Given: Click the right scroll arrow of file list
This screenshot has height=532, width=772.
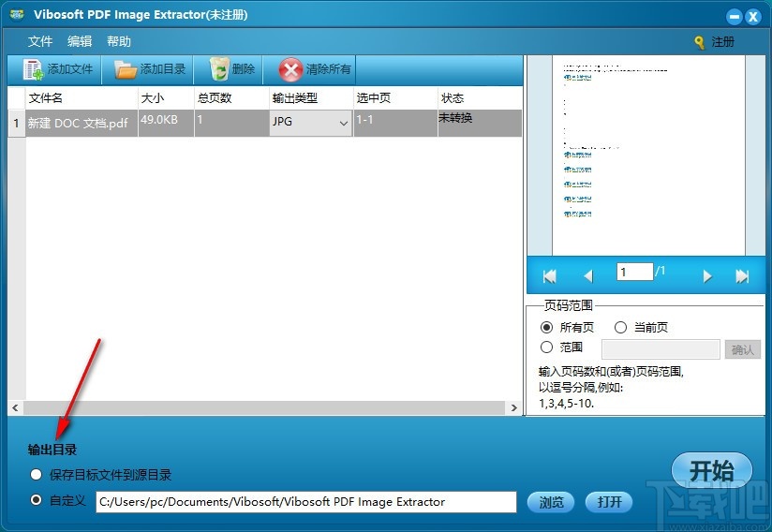Looking at the screenshot, I should coord(513,407).
